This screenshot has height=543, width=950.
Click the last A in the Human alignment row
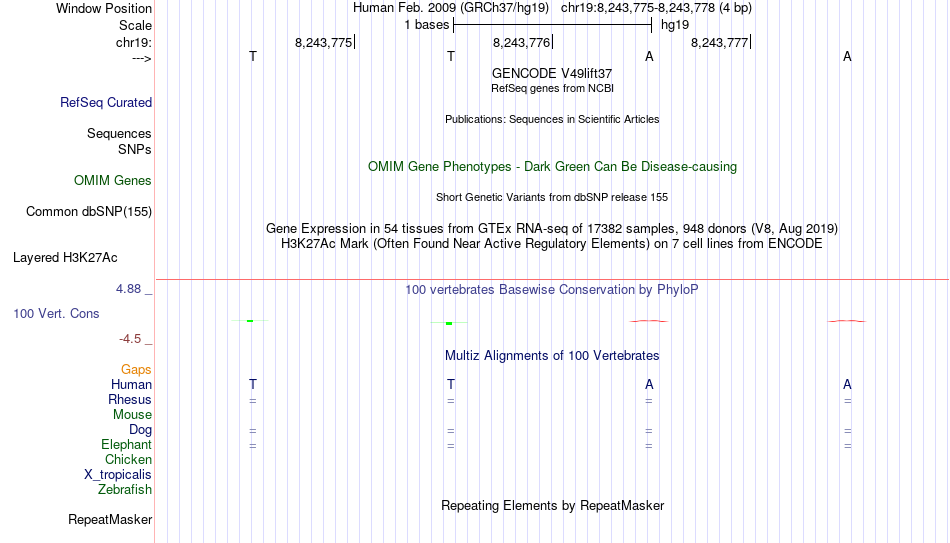[847, 384]
